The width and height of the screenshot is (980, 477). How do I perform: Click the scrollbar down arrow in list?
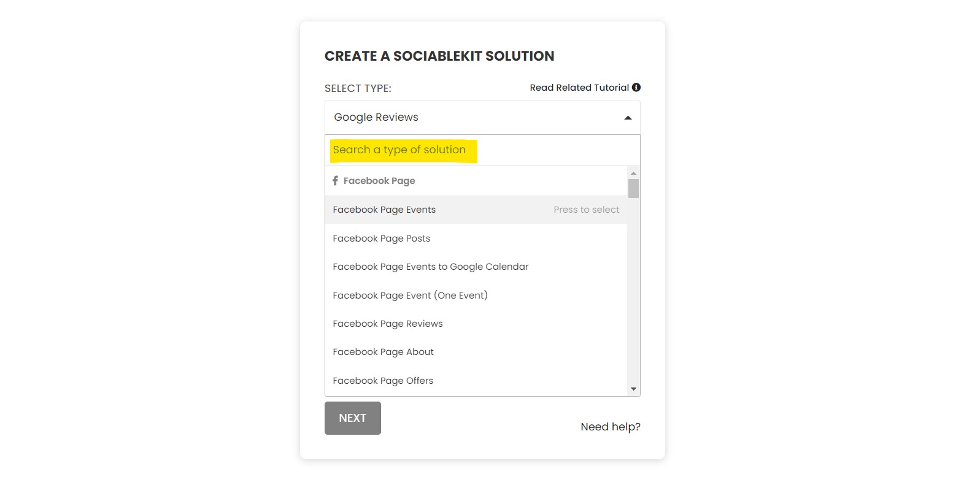pos(633,389)
